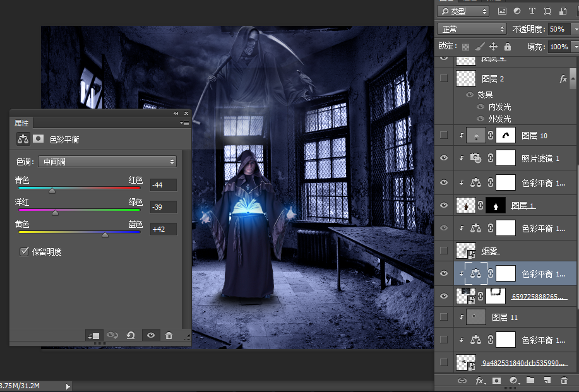Reset adjustment defaults in Properties panel
579x392 pixels.
point(131,336)
